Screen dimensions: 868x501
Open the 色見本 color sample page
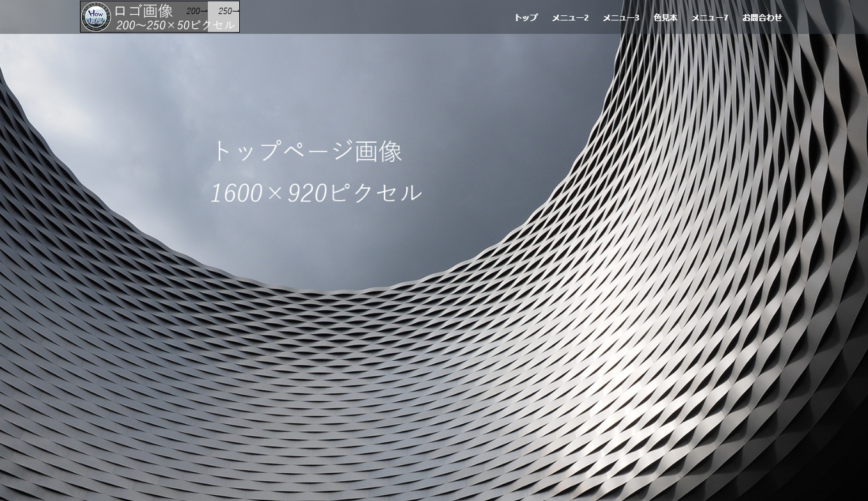pyautogui.click(x=665, y=18)
